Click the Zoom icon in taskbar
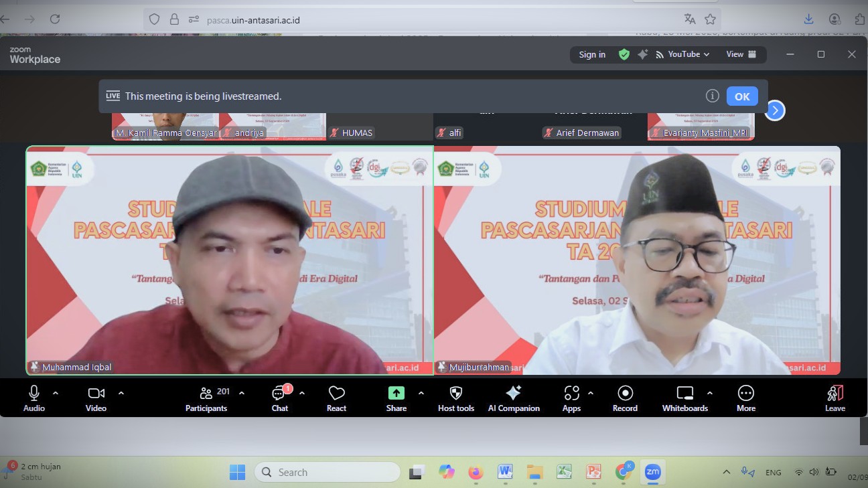 click(x=652, y=472)
